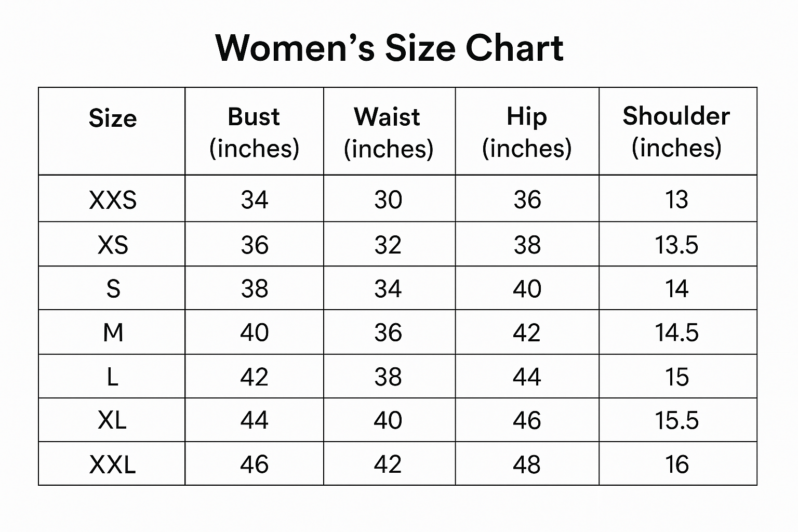Select the 15.5 shoulder value for XL
The image size is (798, 532).
coord(676,420)
